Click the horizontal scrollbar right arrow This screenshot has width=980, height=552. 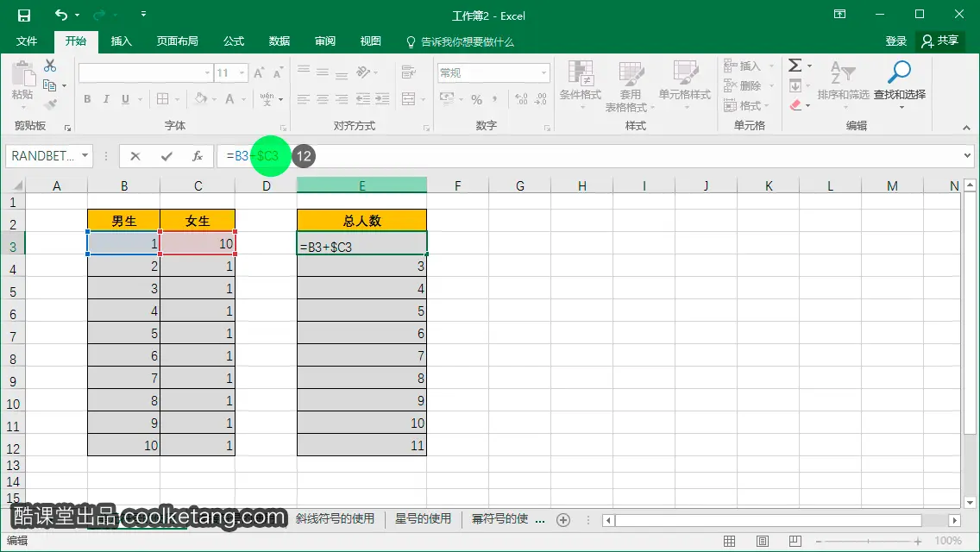click(954, 520)
